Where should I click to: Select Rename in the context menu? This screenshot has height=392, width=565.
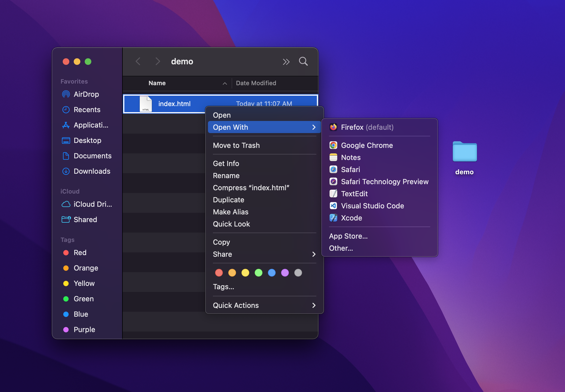[x=264, y=175]
